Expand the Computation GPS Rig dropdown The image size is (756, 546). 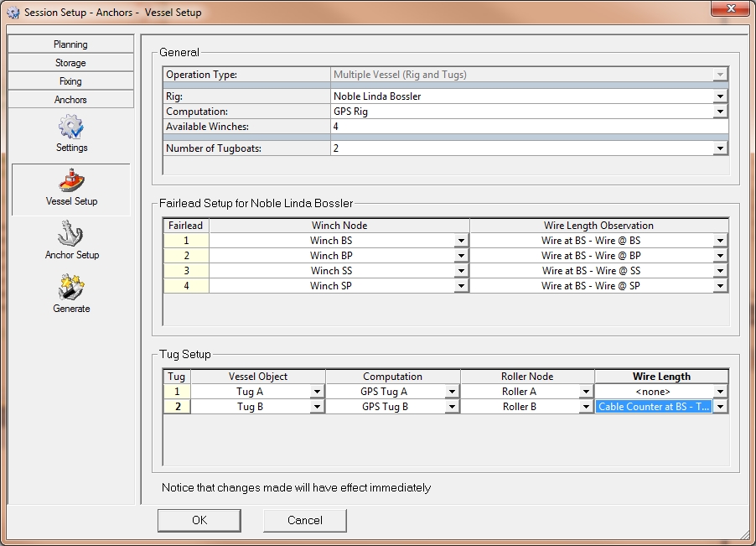(720, 112)
